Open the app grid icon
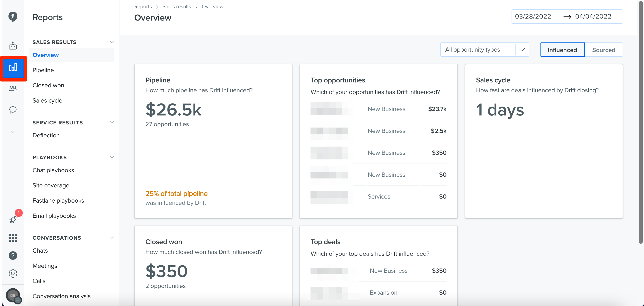The width and height of the screenshot is (644, 306). point(13,238)
